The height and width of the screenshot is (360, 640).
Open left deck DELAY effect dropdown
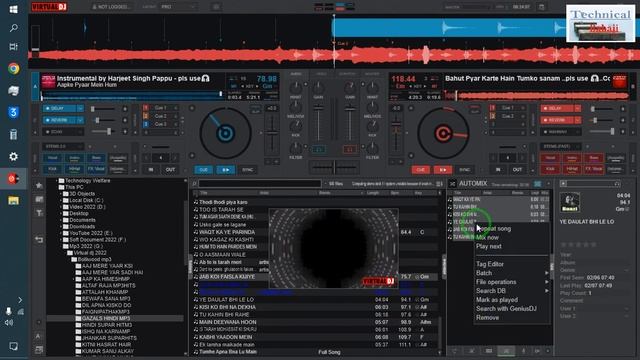click(80, 109)
